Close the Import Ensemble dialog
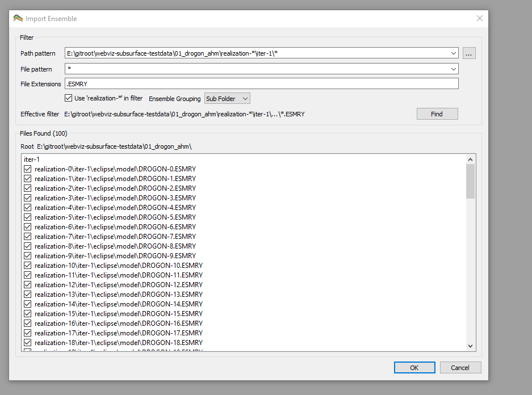The height and width of the screenshot is (395, 532). coord(479,18)
